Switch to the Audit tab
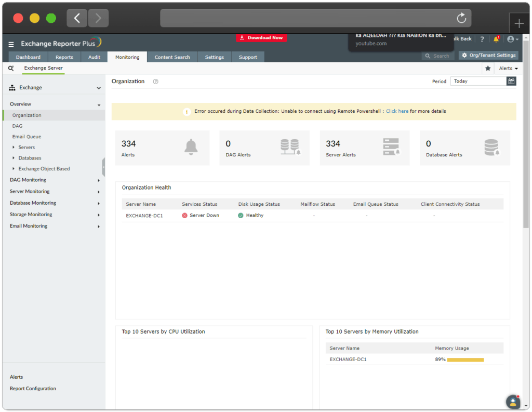This screenshot has width=532, height=412. pos(95,57)
